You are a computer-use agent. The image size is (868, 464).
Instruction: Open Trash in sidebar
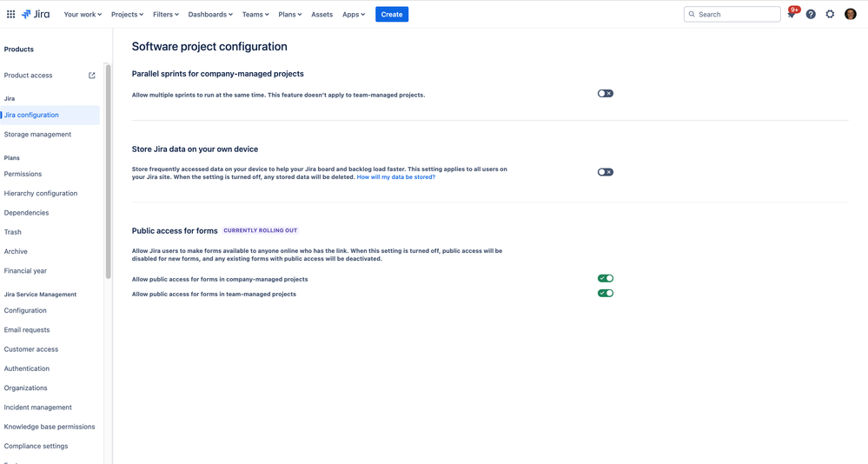(13, 232)
